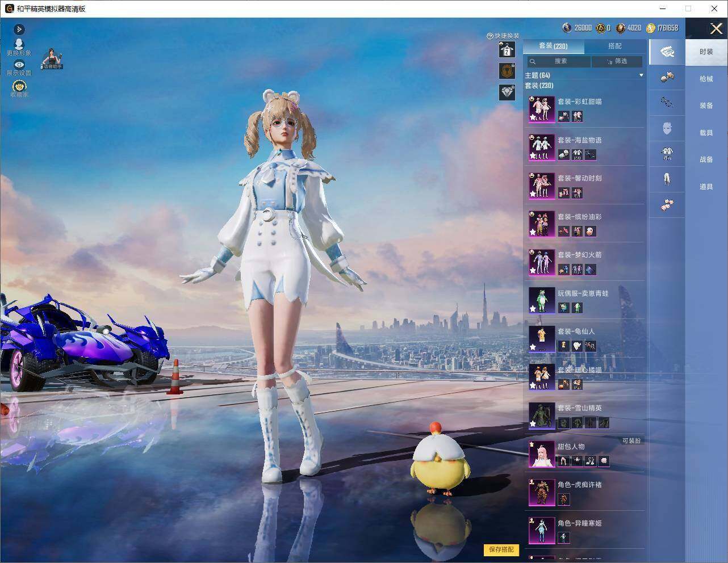Select the 角色-虎痴许褚 character thumbnail
The image size is (728, 563).
click(x=542, y=492)
